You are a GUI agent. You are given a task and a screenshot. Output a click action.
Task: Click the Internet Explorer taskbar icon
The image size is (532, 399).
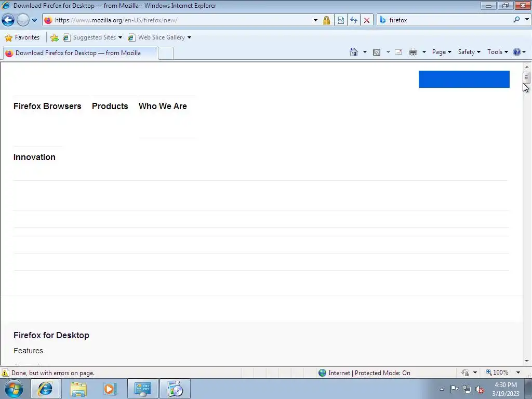[x=45, y=389]
